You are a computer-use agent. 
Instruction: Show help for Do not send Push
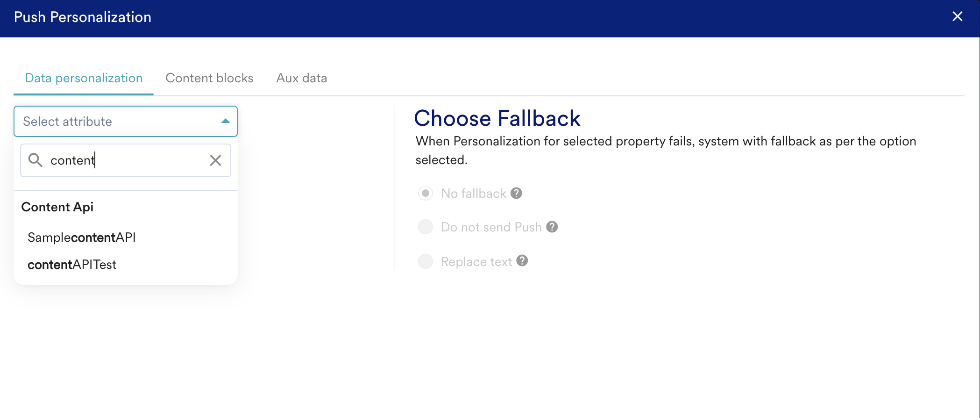[552, 227]
